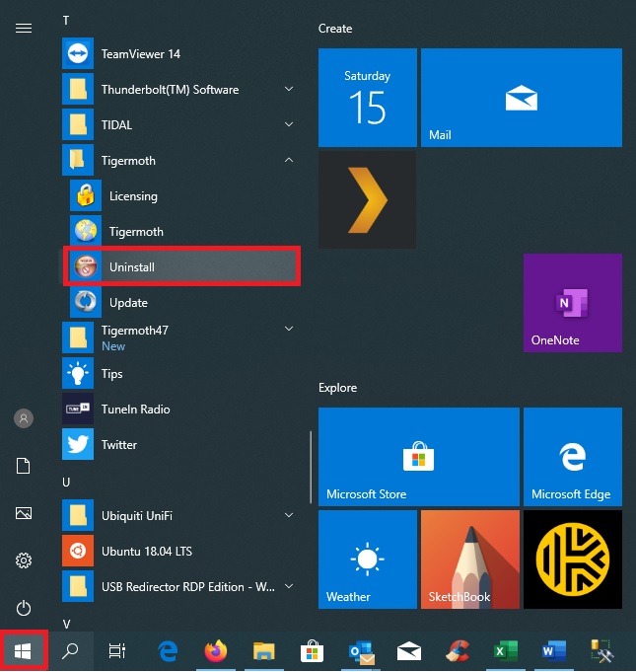The width and height of the screenshot is (636, 672).
Task: Expand the Ubiquiti UniFi folder
Action: click(178, 515)
